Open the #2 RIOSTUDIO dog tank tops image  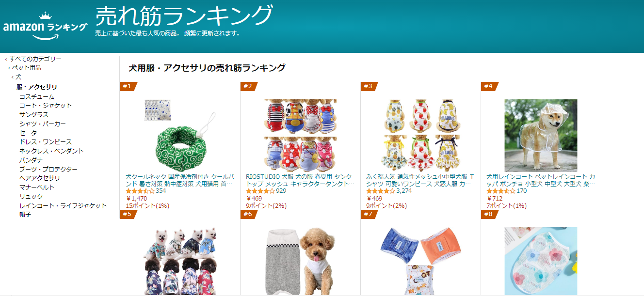[x=300, y=136]
